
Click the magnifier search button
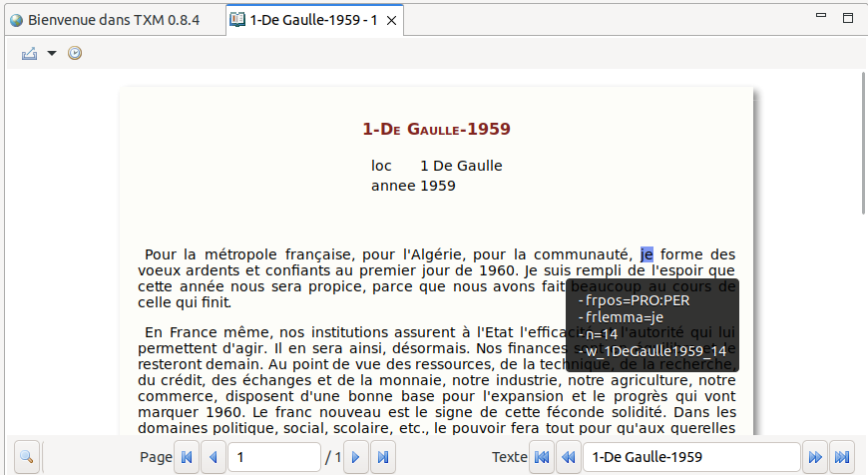27,457
